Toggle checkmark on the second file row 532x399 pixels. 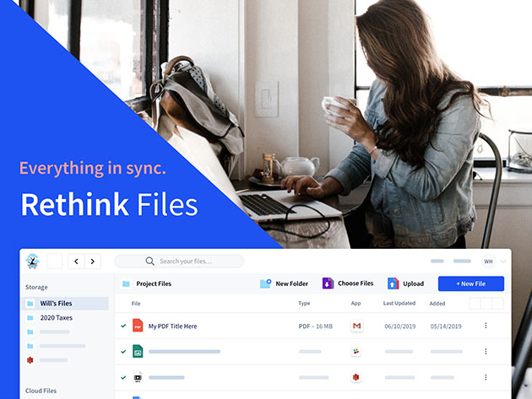coord(123,351)
